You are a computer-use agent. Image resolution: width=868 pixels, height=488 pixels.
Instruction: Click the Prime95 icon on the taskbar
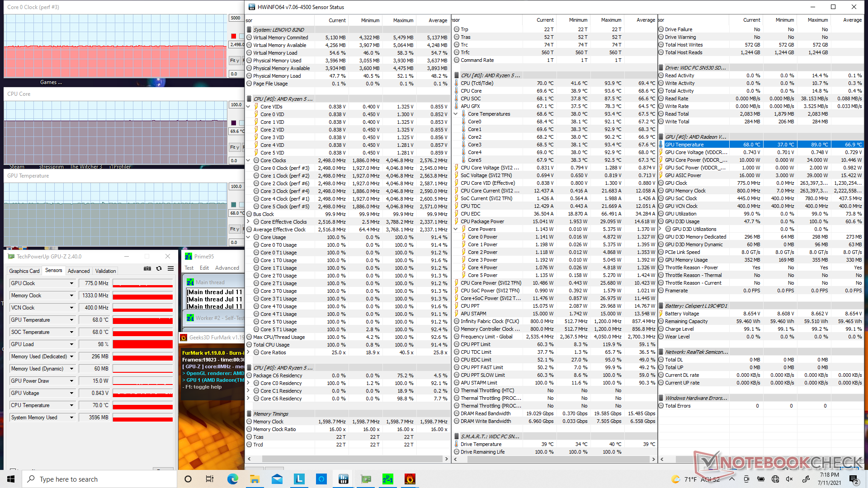coord(387,479)
